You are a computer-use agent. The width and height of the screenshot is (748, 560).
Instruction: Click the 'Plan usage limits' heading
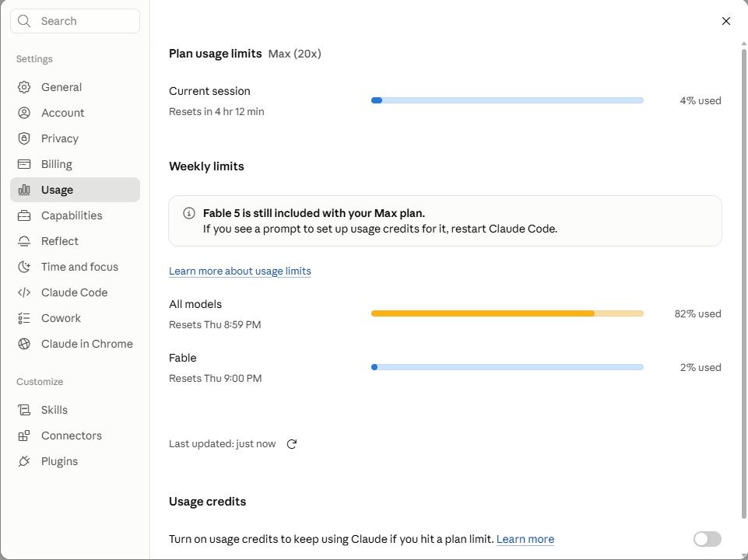[x=215, y=54]
